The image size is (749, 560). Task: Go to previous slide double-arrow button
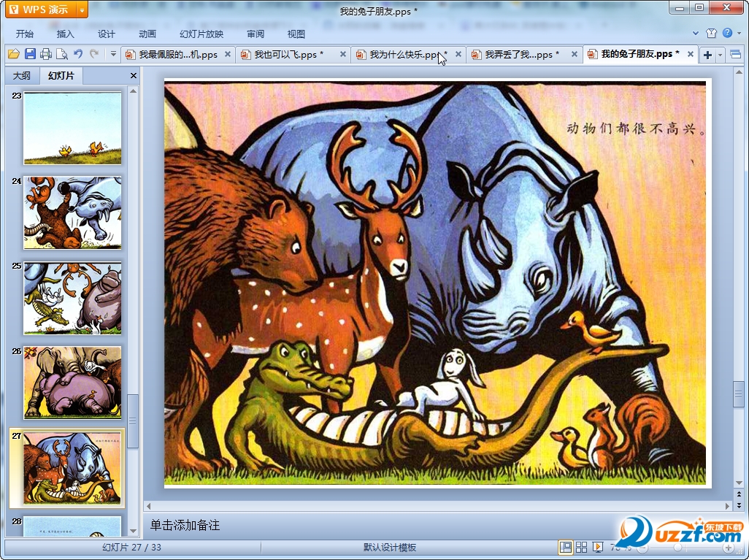pos(739,494)
